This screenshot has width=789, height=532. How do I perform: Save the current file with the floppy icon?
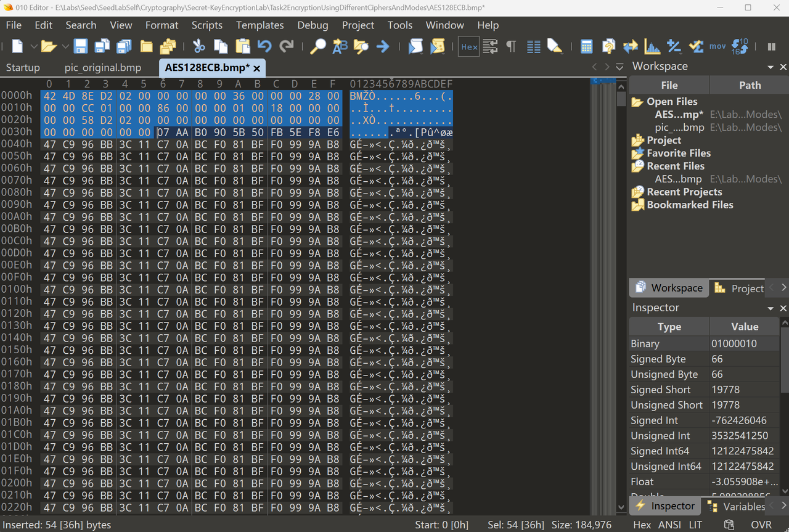(x=80, y=46)
